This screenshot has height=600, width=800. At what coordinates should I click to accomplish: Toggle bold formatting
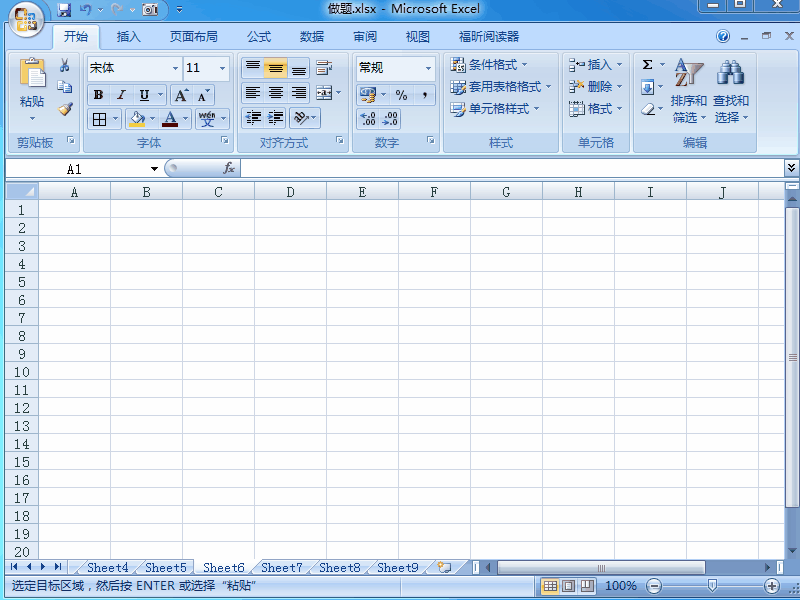[99, 94]
